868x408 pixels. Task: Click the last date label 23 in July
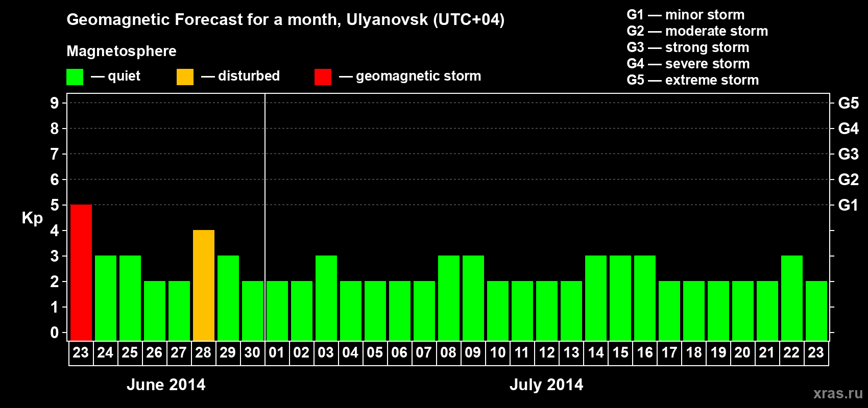pyautogui.click(x=816, y=352)
